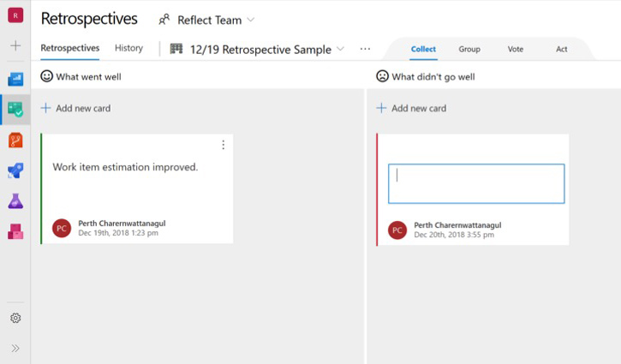Click the smiley face column icon
Image resolution: width=621 pixels, height=364 pixels.
click(x=47, y=76)
